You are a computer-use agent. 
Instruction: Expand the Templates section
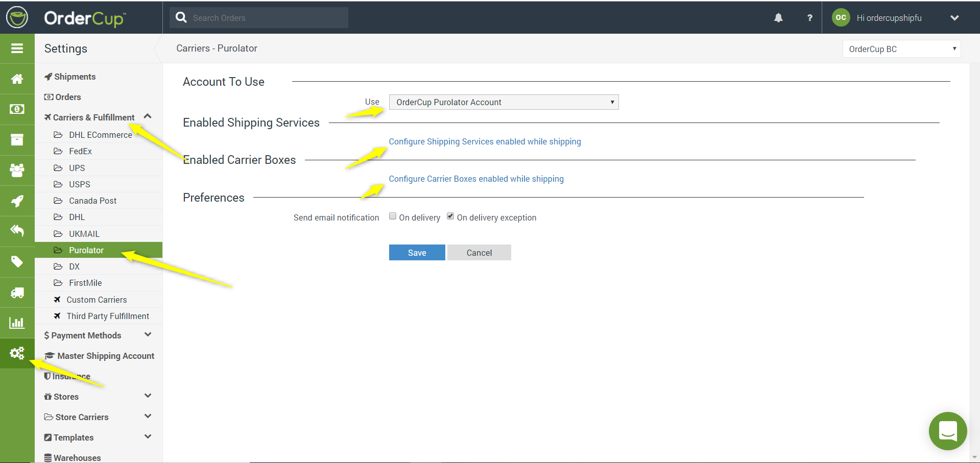(x=148, y=437)
